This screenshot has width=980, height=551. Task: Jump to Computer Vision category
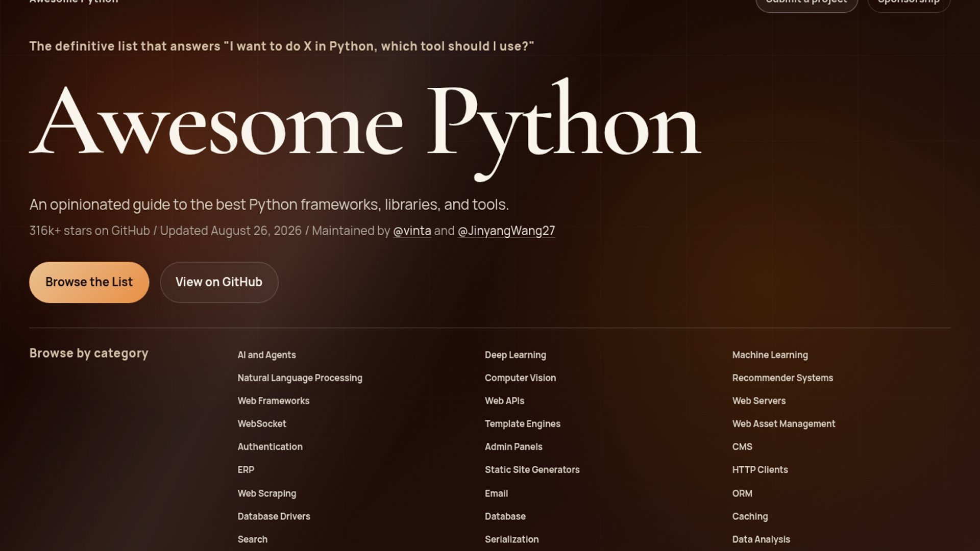[x=520, y=378]
